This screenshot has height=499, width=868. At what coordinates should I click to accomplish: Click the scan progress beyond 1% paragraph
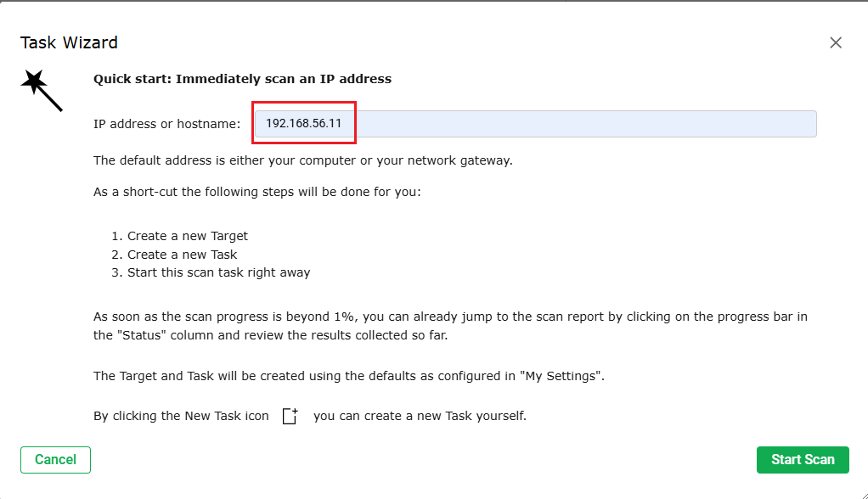(450, 326)
